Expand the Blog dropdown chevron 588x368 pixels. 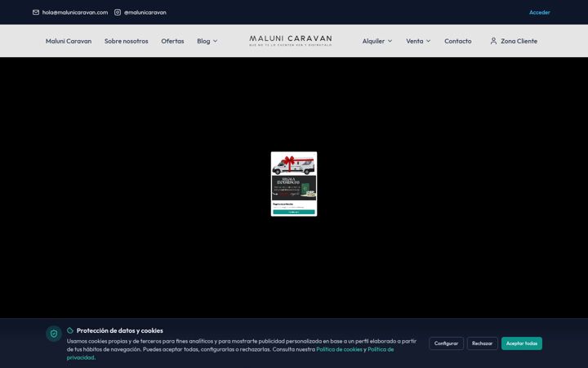(216, 41)
